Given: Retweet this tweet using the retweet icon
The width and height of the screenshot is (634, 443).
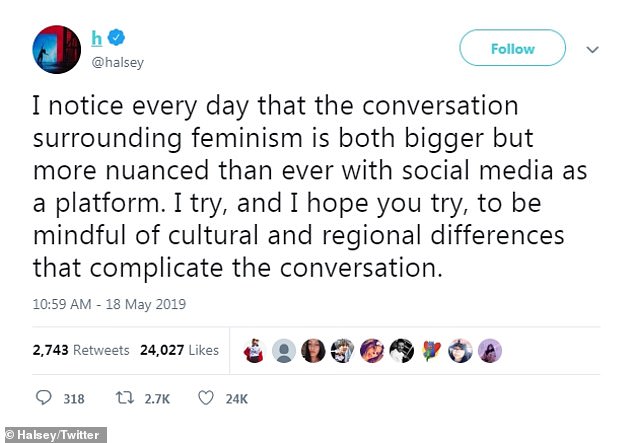Looking at the screenshot, I should 126,397.
